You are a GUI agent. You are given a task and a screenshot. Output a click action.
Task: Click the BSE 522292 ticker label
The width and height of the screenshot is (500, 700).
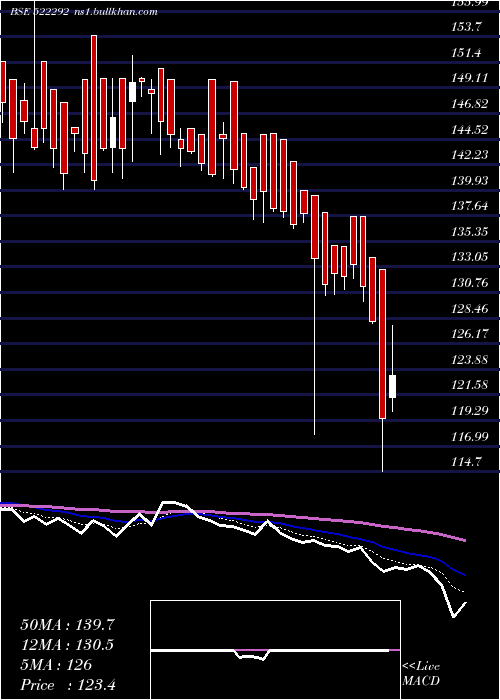coord(39,12)
